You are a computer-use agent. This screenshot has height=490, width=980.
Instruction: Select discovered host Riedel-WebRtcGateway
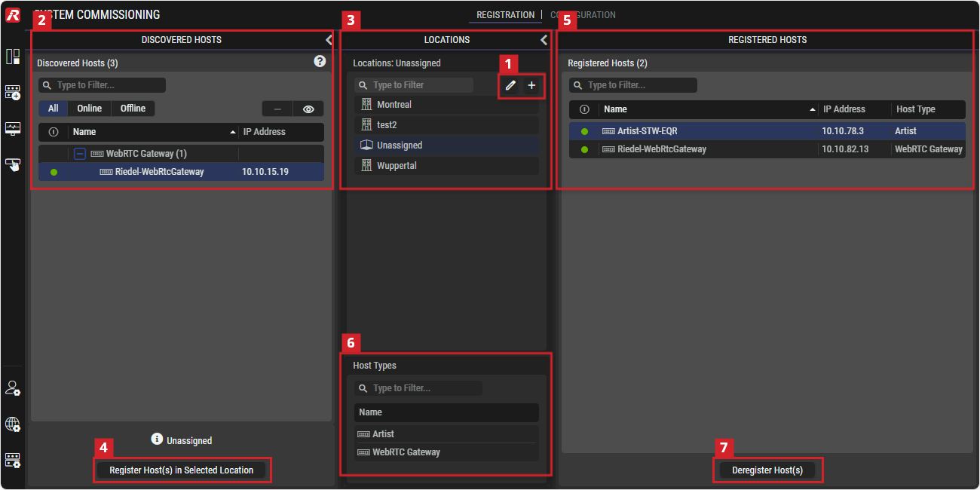coord(182,172)
